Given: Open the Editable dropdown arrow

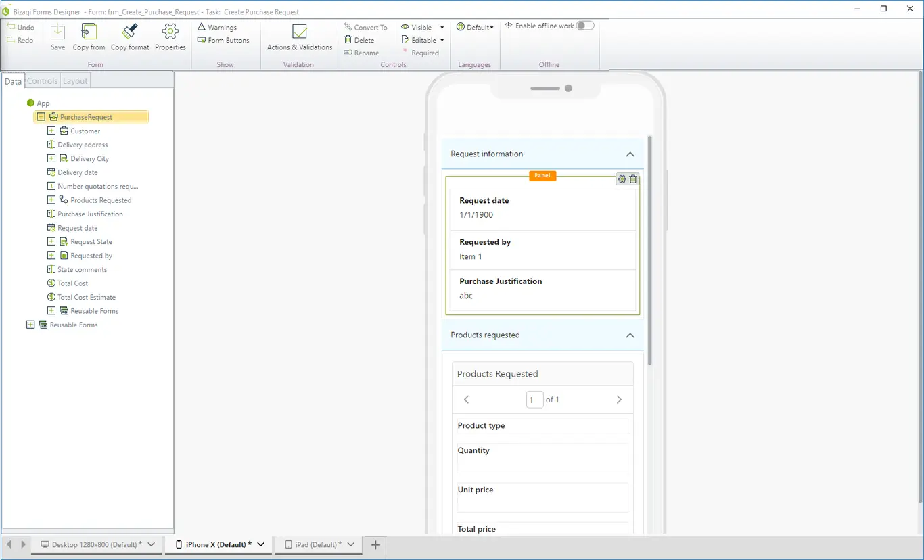Looking at the screenshot, I should [x=442, y=40].
